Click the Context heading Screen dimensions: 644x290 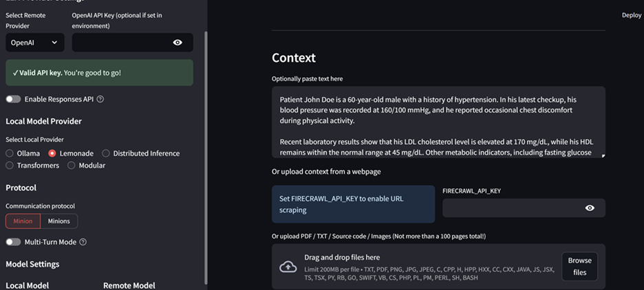click(294, 58)
